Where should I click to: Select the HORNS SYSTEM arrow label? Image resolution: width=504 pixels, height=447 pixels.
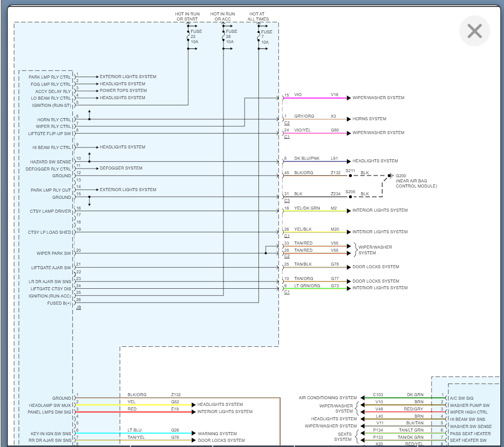[x=369, y=119]
